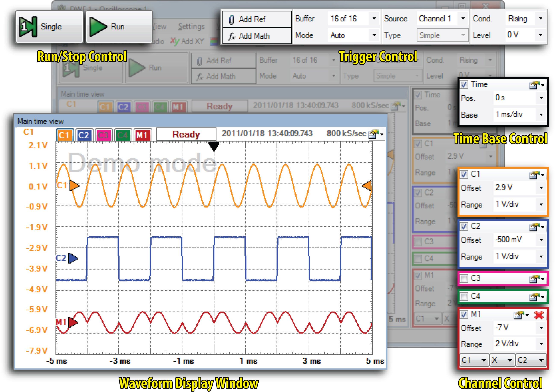Screen dimensions: 555x392
Task: Click the orange trigger level arrow at right edge
Action: (367, 186)
